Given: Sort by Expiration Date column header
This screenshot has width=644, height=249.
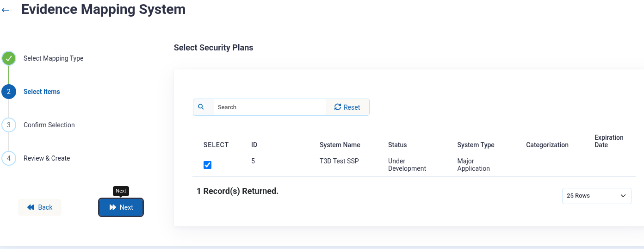Looking at the screenshot, I should (609, 141).
